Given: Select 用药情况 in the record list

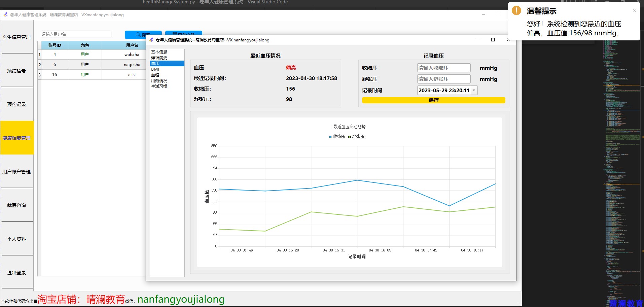Looking at the screenshot, I should tap(167, 80).
